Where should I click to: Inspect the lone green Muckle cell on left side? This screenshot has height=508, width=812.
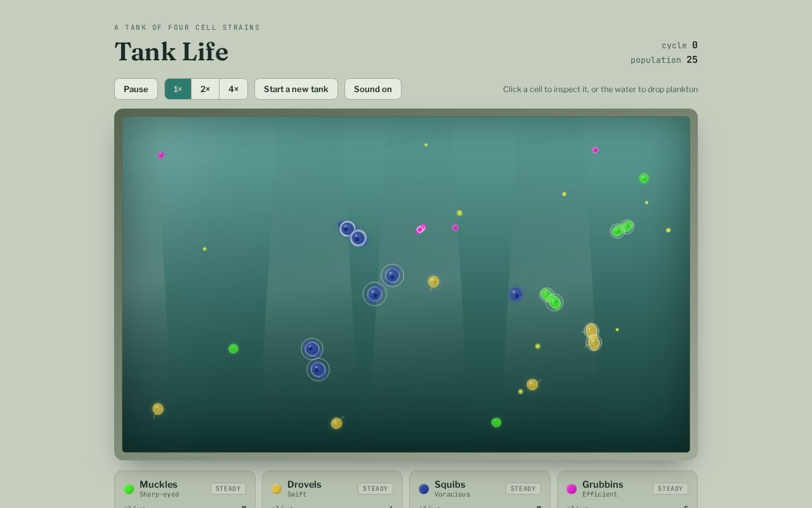pos(233,349)
